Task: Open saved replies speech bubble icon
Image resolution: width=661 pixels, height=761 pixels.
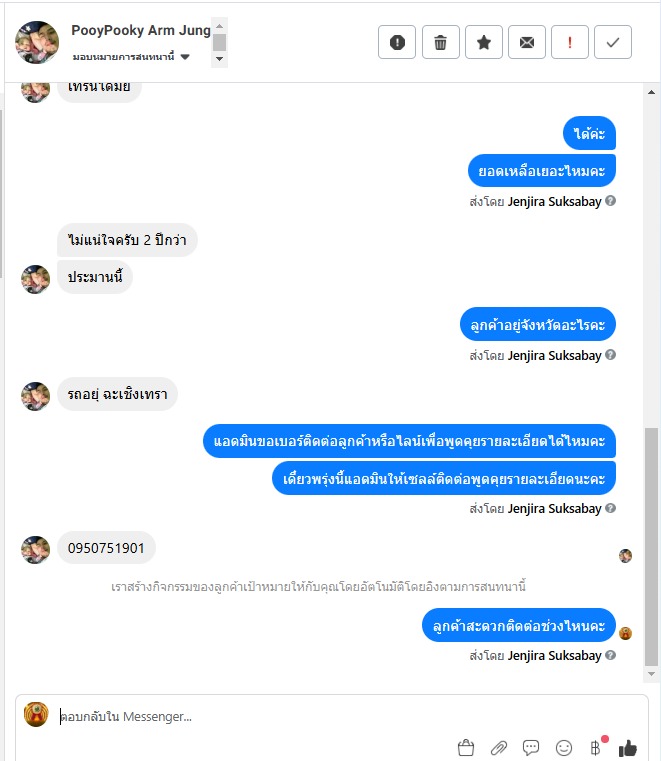Action: coord(531,747)
